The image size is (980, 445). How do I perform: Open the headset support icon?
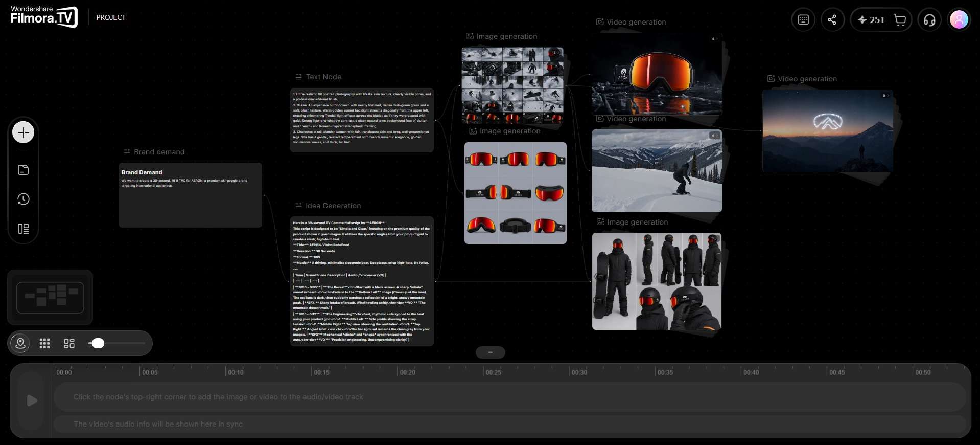929,20
